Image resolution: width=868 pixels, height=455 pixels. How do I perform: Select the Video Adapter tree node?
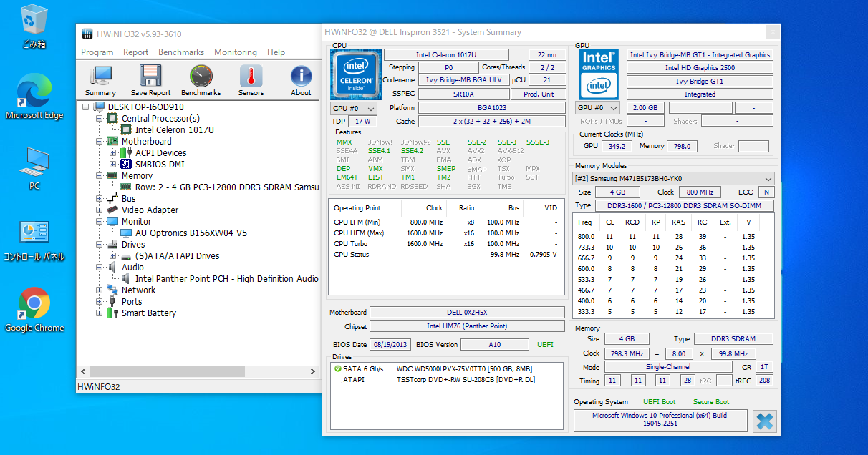point(150,210)
